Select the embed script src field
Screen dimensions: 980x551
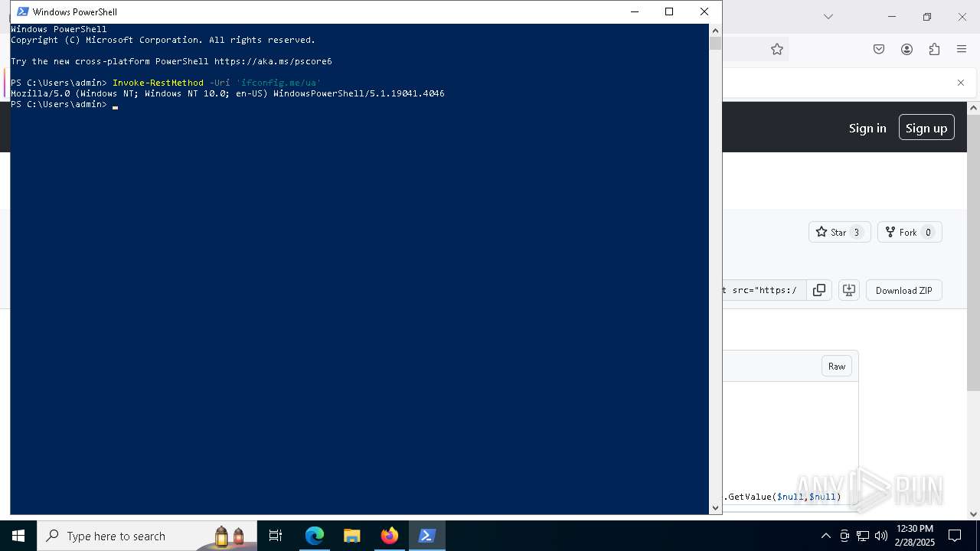(x=764, y=290)
